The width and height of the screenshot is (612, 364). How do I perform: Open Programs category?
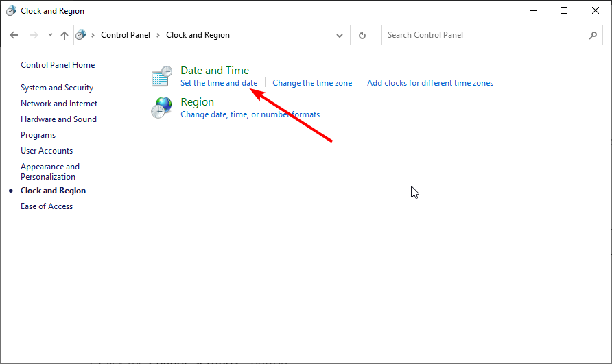tap(38, 135)
